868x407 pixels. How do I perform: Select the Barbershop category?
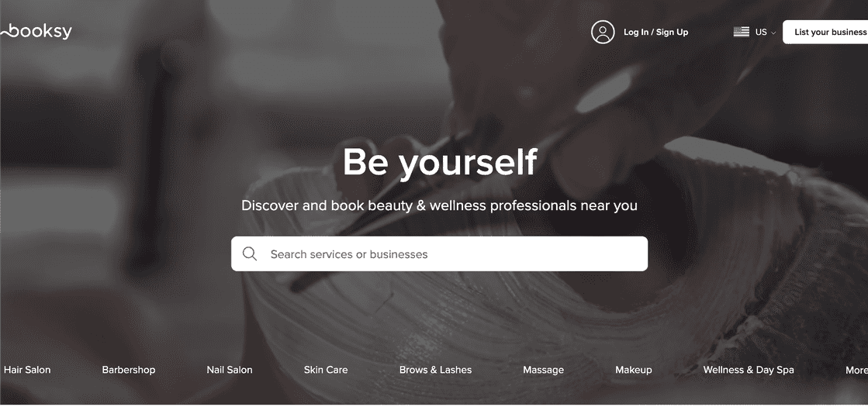(129, 370)
